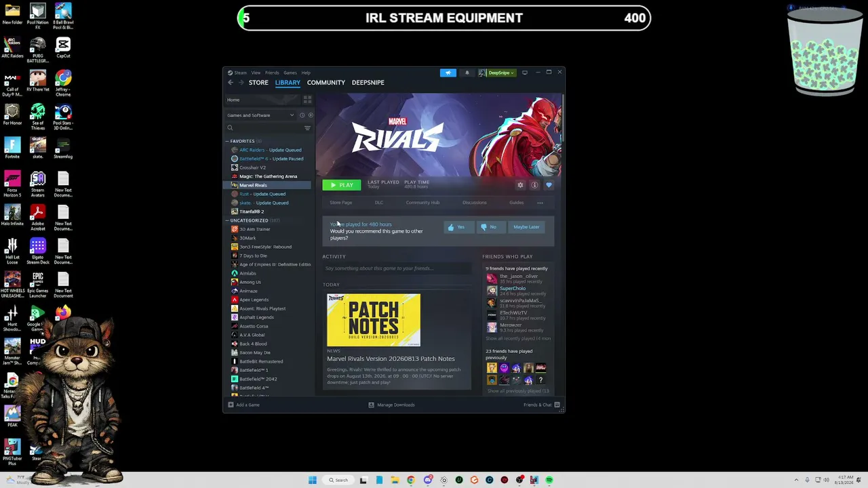
Task: Open the Discussions link
Action: (x=475, y=203)
